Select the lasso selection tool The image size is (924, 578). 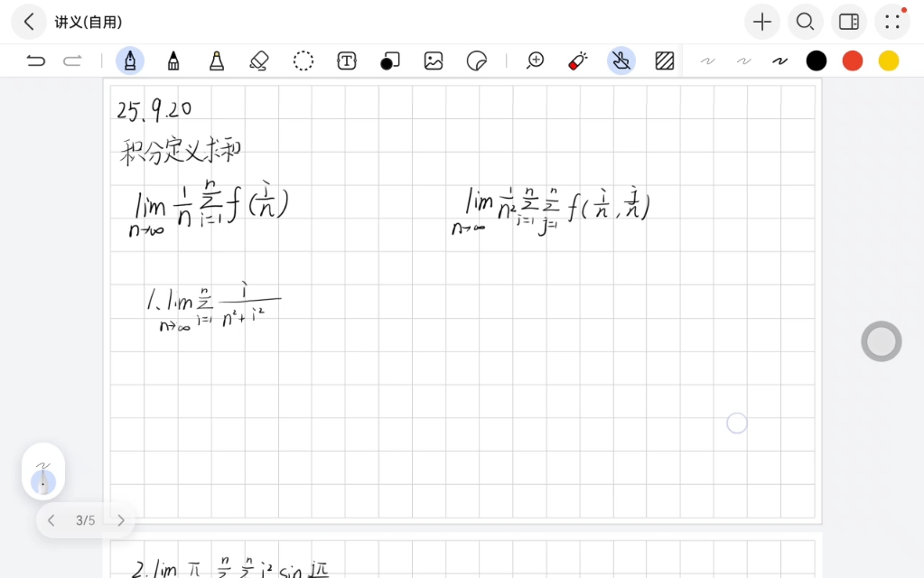tap(303, 61)
